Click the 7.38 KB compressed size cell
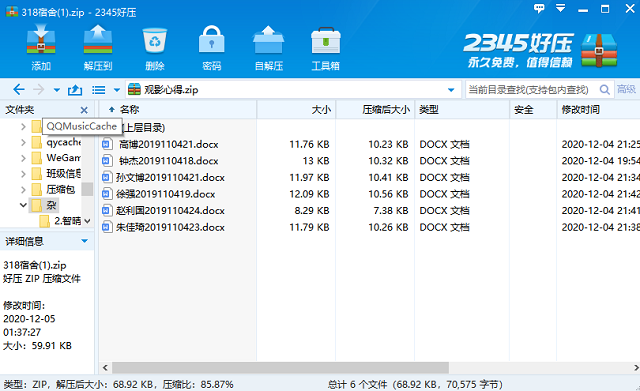640x391 pixels. point(391,211)
